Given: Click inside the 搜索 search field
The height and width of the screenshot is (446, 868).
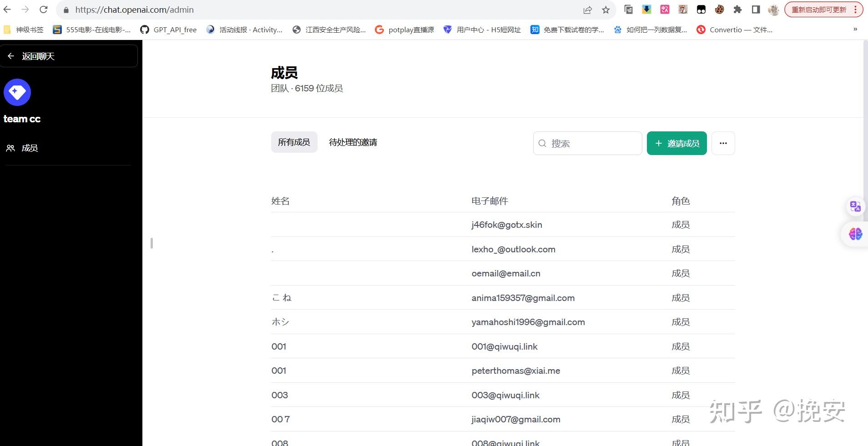Looking at the screenshot, I should coord(587,143).
